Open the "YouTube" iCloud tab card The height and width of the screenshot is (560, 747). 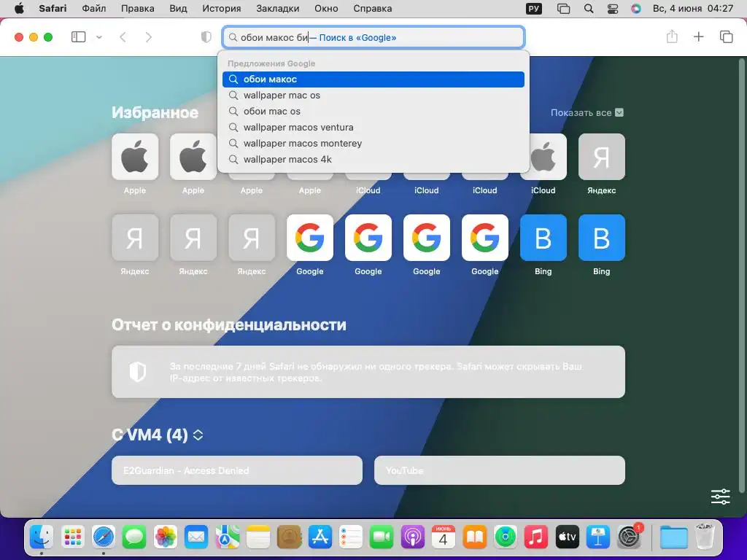[500, 470]
